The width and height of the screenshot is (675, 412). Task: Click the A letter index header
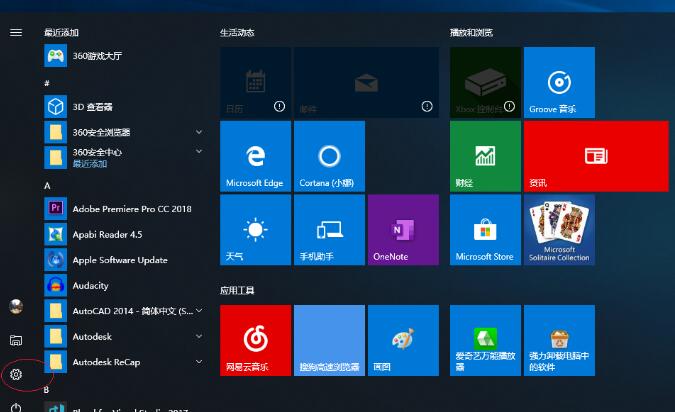pyautogui.click(x=47, y=186)
